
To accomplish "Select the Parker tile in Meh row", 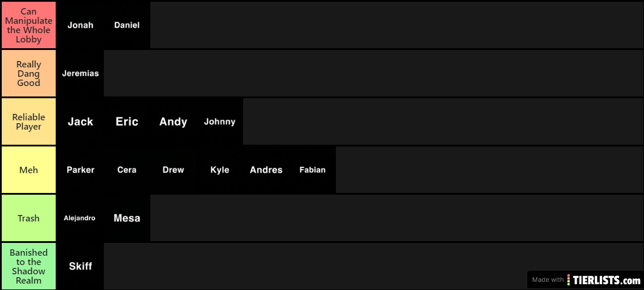I will tap(81, 170).
